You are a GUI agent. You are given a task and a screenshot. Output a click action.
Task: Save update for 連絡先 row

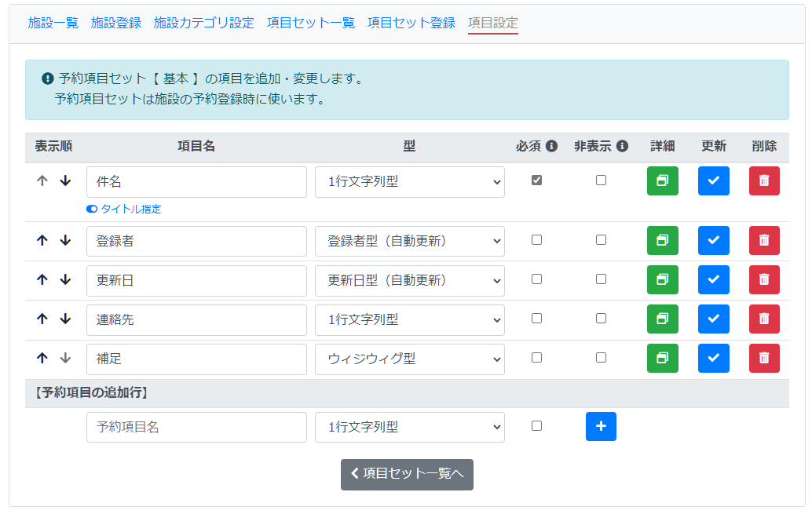pyautogui.click(x=714, y=319)
